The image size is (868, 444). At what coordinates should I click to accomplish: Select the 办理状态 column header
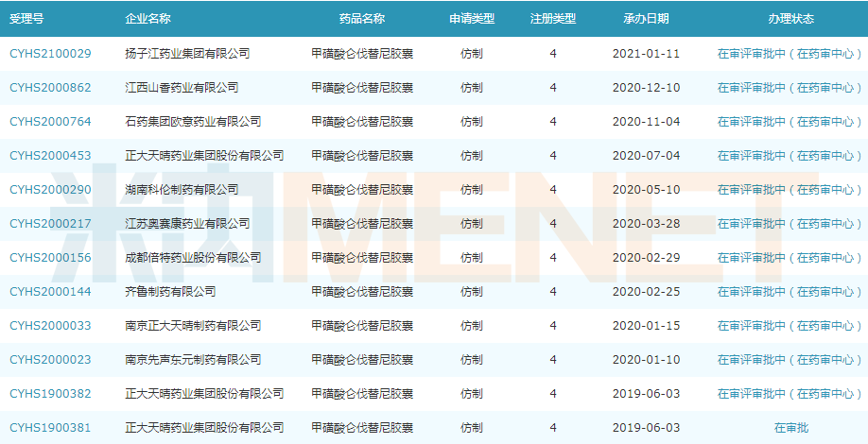pyautogui.click(x=790, y=19)
